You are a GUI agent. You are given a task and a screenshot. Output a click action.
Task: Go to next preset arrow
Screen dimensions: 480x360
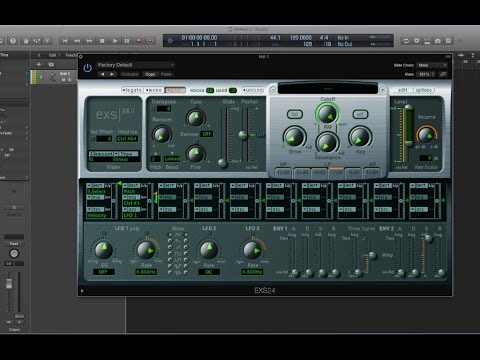[112, 74]
